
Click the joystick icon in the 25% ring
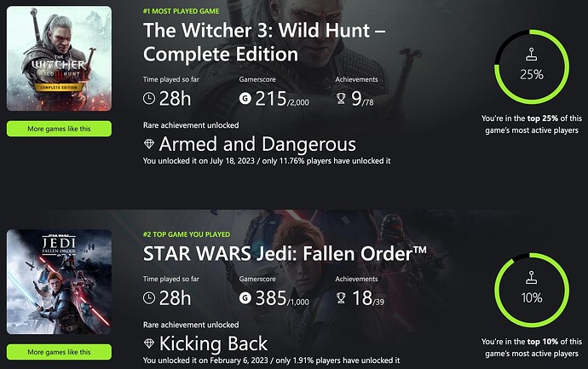click(x=532, y=55)
